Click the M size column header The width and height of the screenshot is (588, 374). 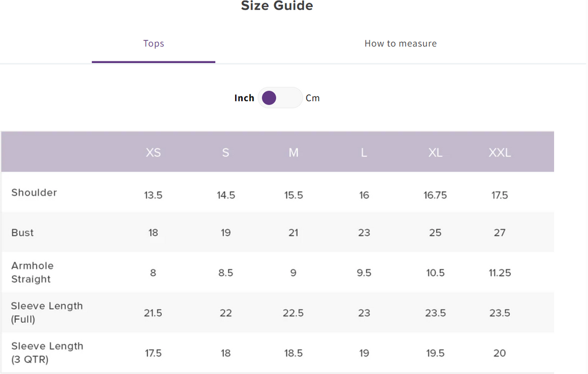coord(293,153)
